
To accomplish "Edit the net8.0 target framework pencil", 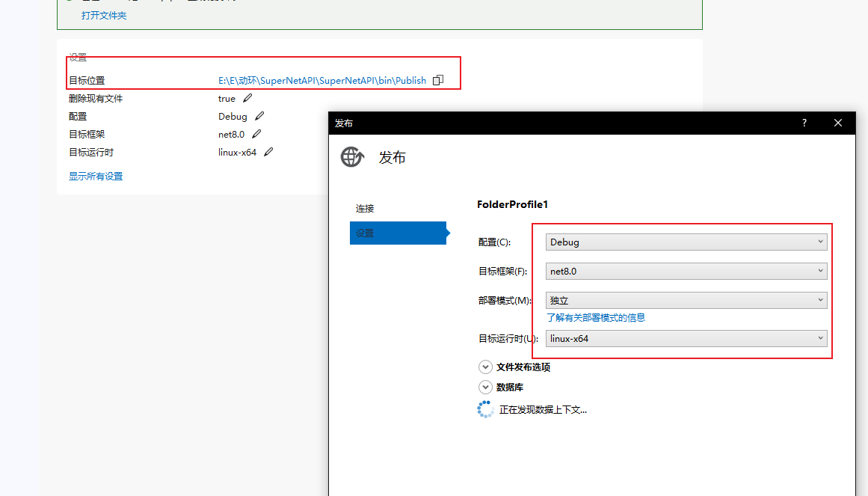I will [256, 134].
